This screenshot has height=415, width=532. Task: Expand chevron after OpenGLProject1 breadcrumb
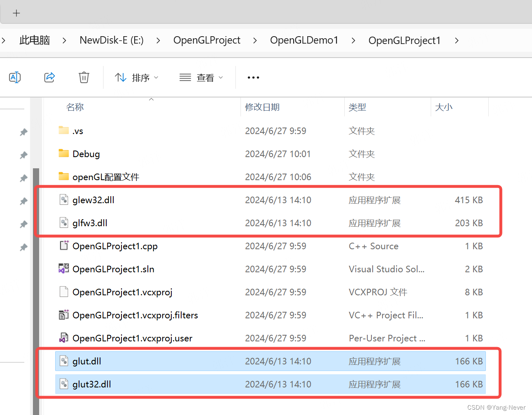pos(457,40)
